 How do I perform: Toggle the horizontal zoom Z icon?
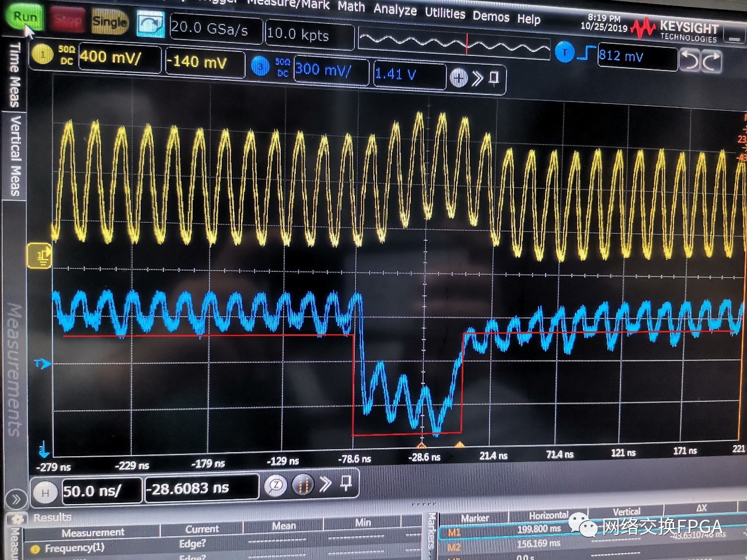[x=275, y=485]
